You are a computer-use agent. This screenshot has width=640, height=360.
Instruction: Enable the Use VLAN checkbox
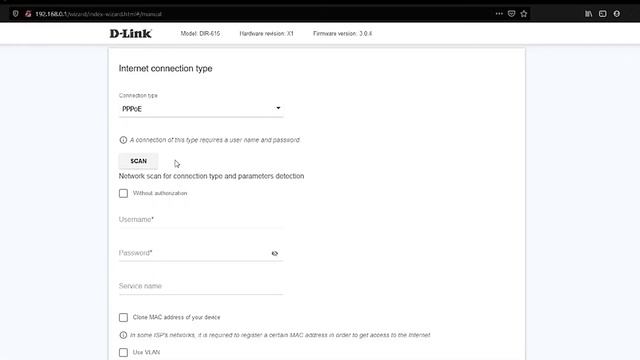pos(123,353)
